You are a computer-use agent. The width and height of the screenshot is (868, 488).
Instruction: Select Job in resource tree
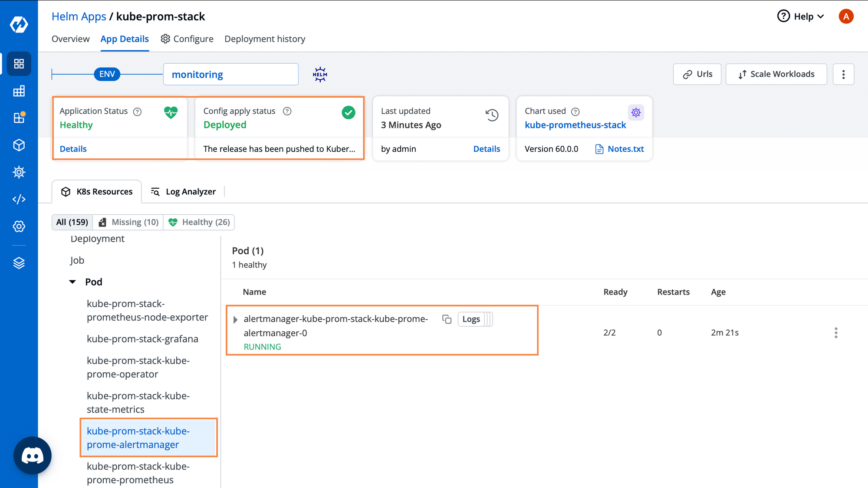click(x=77, y=260)
